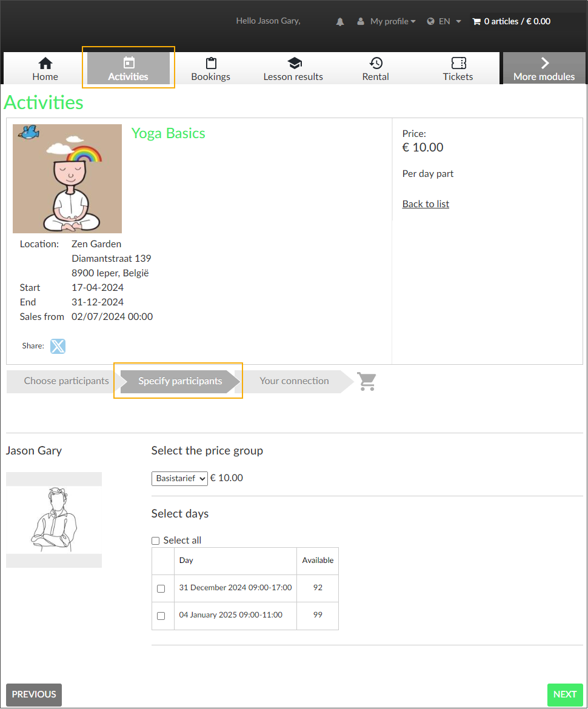588x709 pixels.
Task: Open Rental history clock icon
Action: coord(376,63)
